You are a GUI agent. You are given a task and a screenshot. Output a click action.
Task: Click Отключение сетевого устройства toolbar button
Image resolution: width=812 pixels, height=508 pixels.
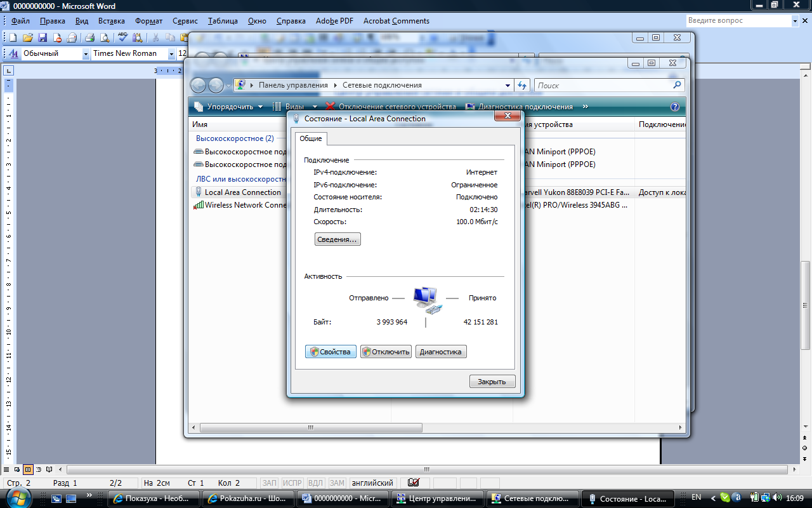(391, 107)
